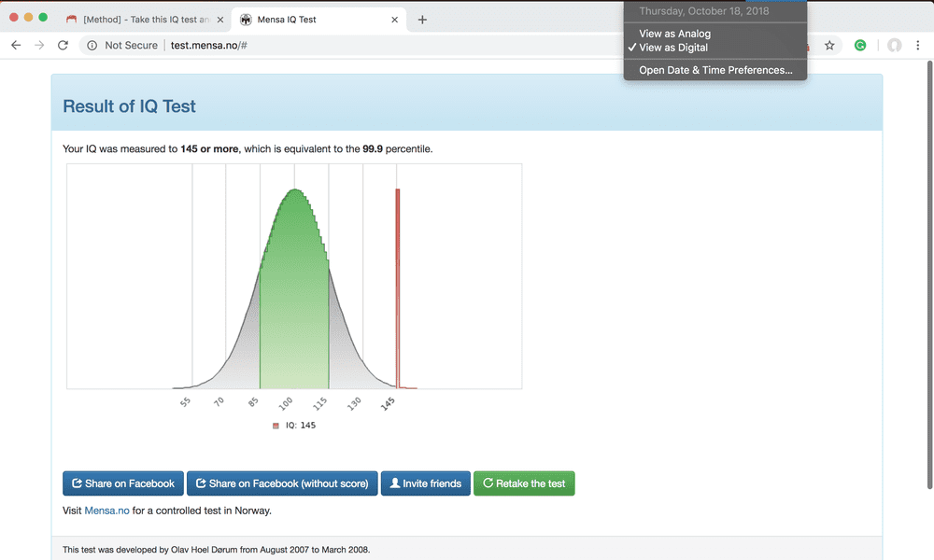This screenshot has width=934, height=560.
Task: Click the page vertical scrollbar
Action: click(929, 273)
